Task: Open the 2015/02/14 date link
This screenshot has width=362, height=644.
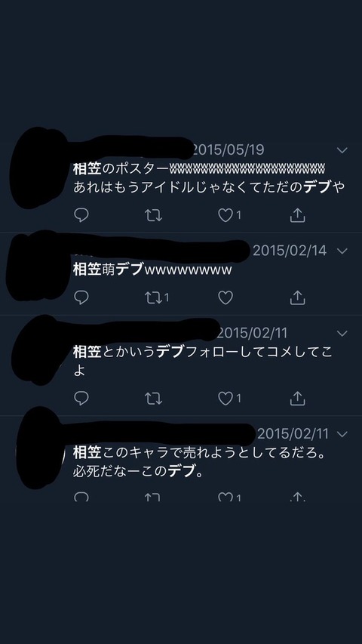Action: point(290,251)
